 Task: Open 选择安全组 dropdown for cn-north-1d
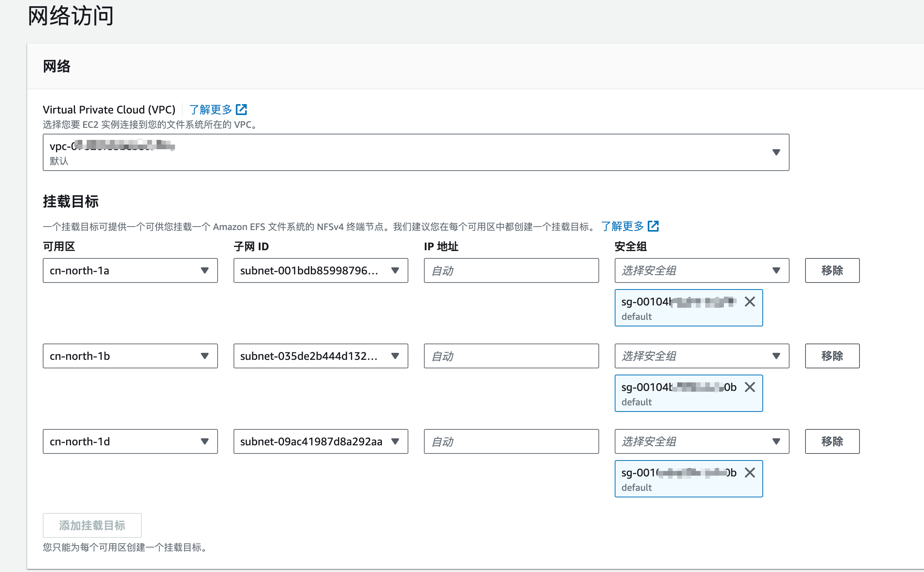(701, 441)
